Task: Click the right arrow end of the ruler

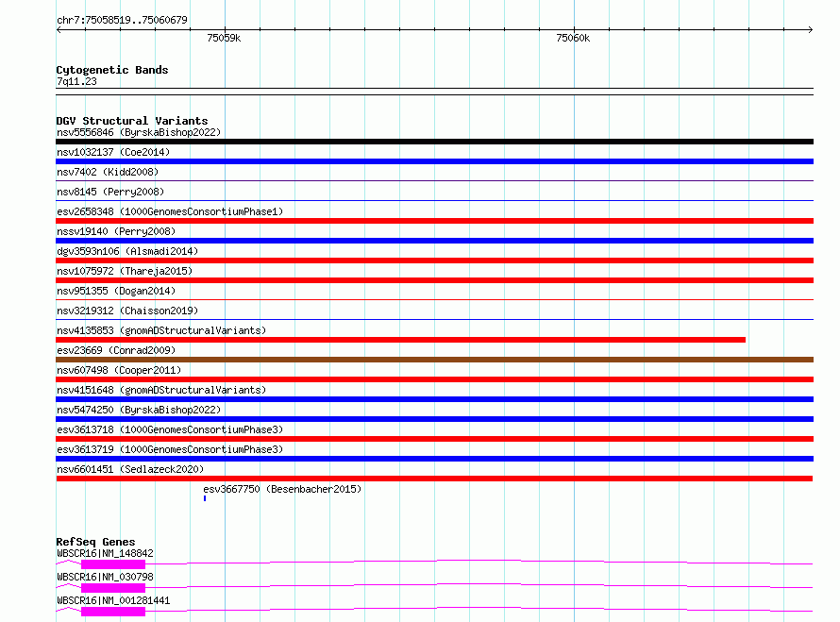Action: 810,30
